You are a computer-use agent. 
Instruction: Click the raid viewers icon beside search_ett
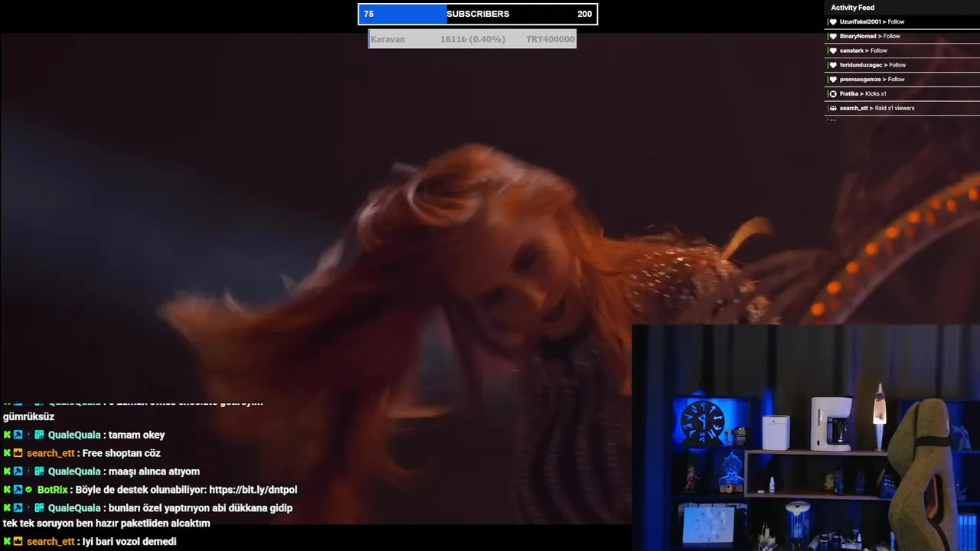click(x=833, y=108)
